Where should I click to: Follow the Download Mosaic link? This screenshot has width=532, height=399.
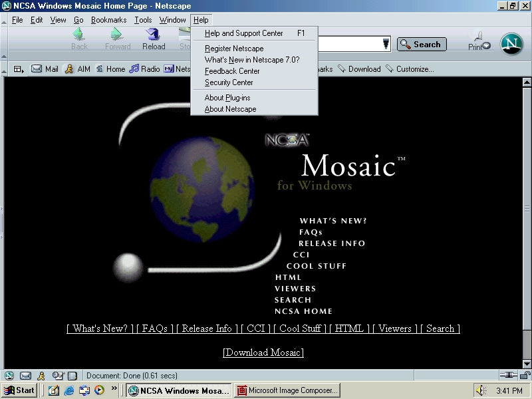pos(263,352)
